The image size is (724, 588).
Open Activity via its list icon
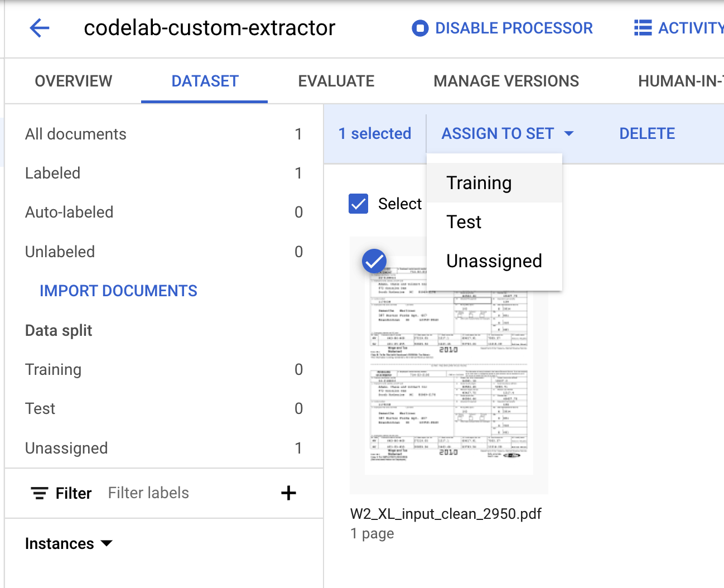pos(643,28)
